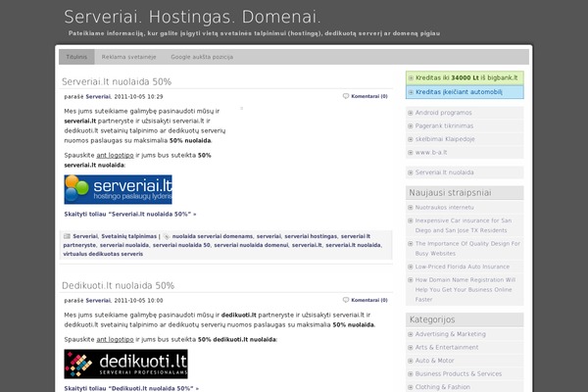Viewport: 588px width, 392px height.
Task: Read more: Skaityti toliau Serveriai.lt nuolaida 50%
Action: pos(130,215)
